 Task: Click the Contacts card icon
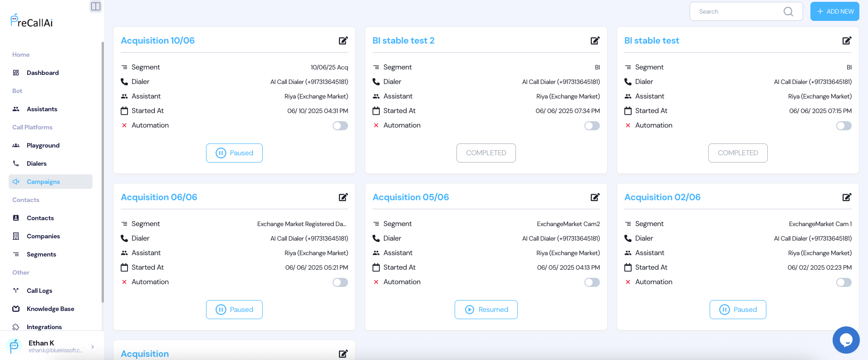point(16,218)
